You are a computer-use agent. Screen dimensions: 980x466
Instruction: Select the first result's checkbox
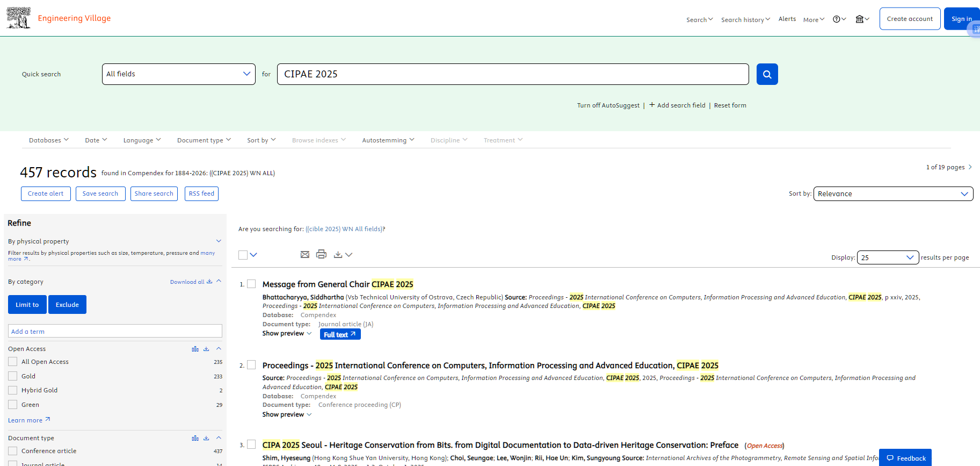pyautogui.click(x=251, y=284)
